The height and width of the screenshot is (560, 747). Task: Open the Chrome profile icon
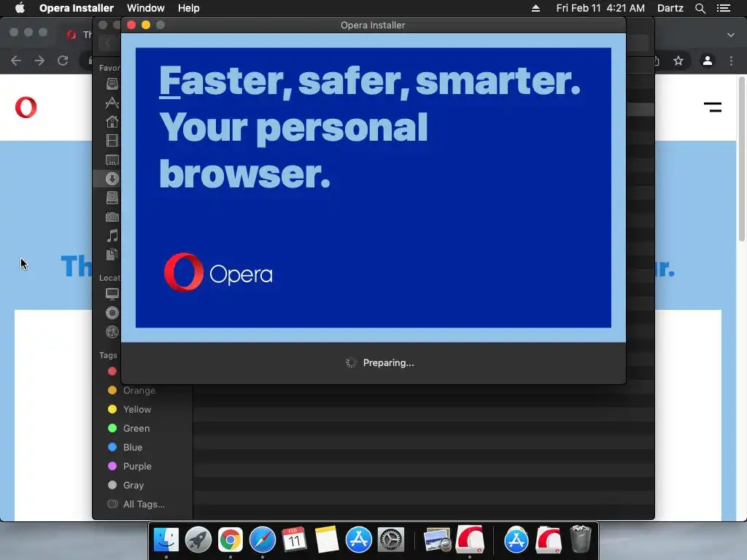coord(708,61)
